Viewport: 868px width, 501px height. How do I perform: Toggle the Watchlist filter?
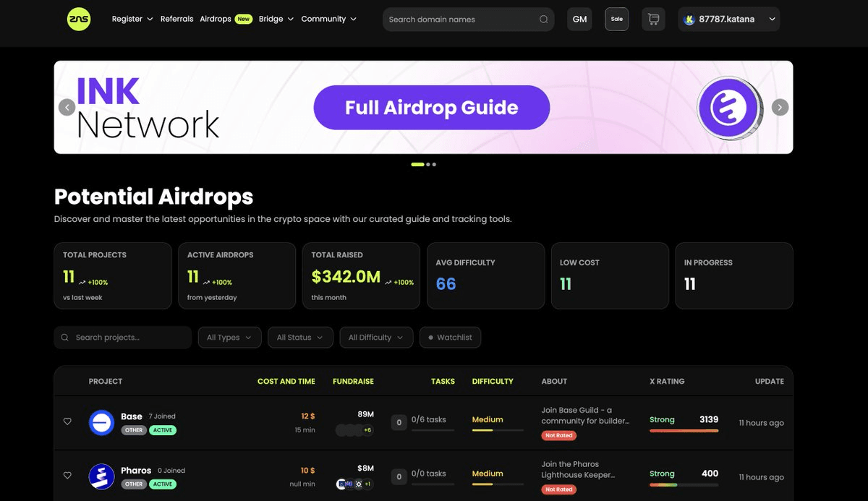point(450,338)
